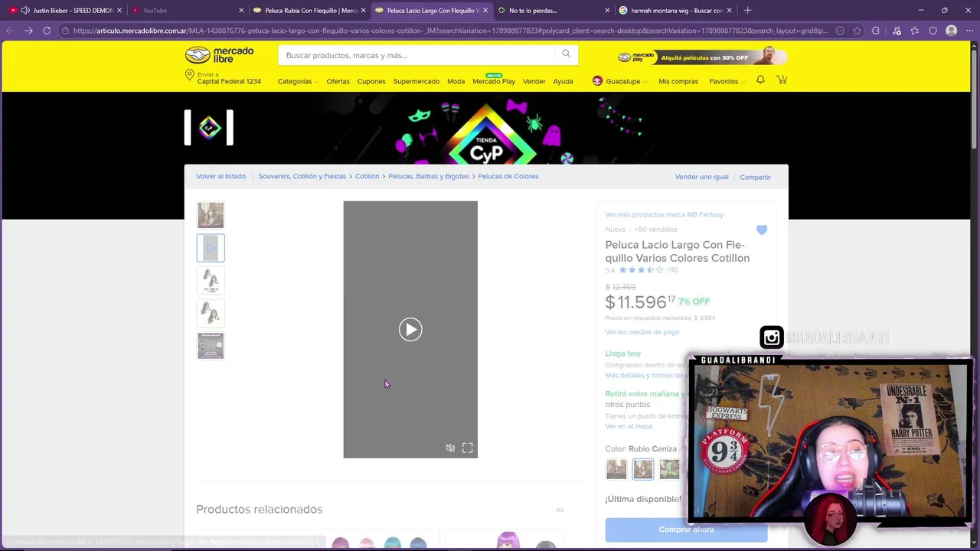Click the delivery location pin icon
Screen dimensions: 980x551
click(189, 76)
